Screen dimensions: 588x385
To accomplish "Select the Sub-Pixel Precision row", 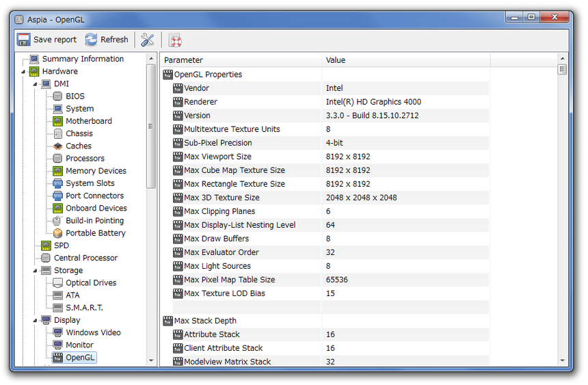I will click(x=330, y=143).
